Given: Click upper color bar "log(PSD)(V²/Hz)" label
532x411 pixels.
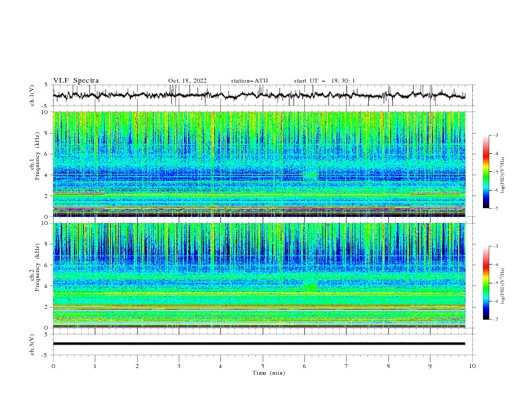Looking at the screenshot, I should click(502, 175).
